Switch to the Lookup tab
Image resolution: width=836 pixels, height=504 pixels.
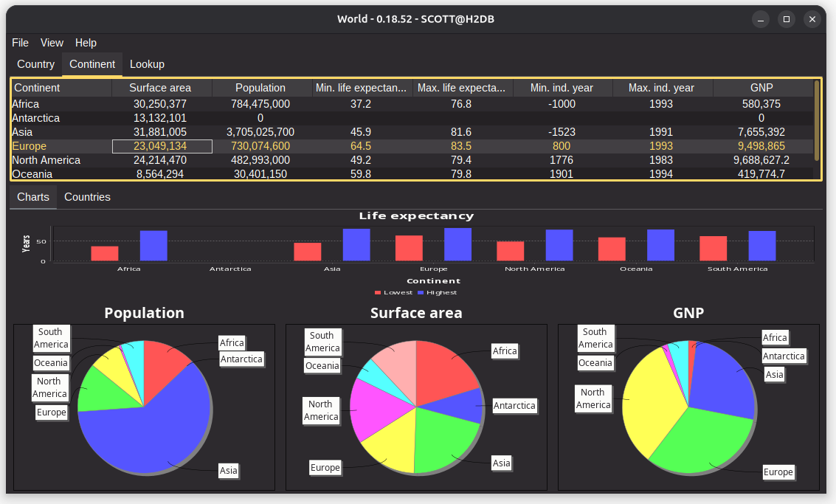point(147,64)
